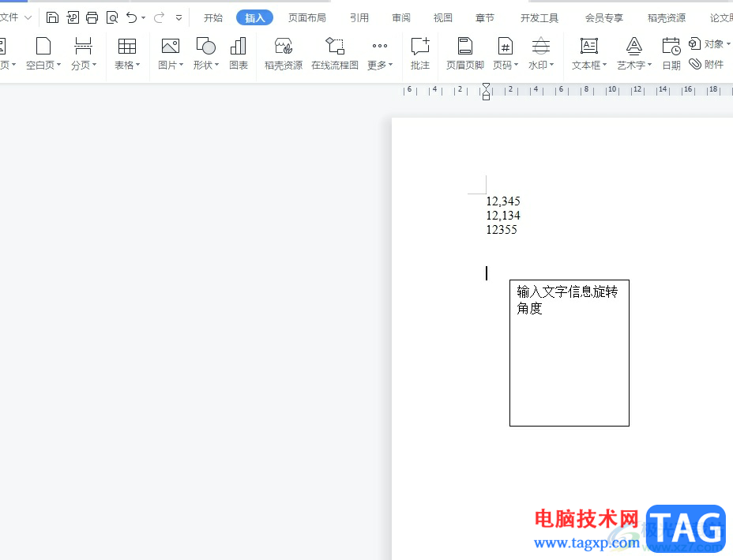Image resolution: width=733 pixels, height=560 pixels.
Task: Click the text line 12,134
Action: [503, 216]
